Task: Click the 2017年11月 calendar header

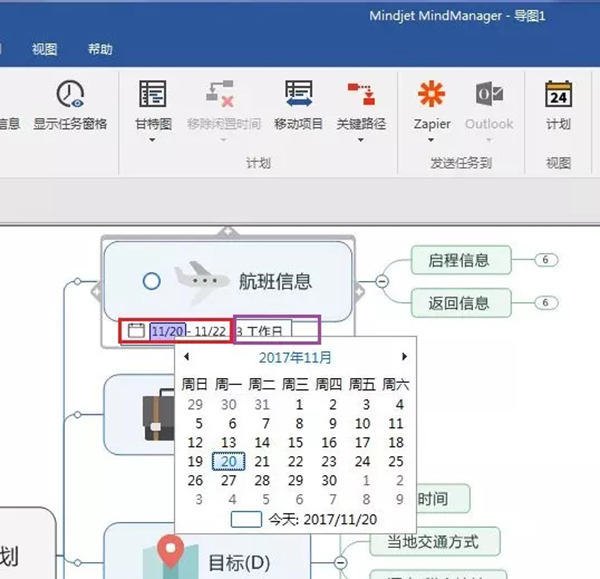Action: coord(295,357)
